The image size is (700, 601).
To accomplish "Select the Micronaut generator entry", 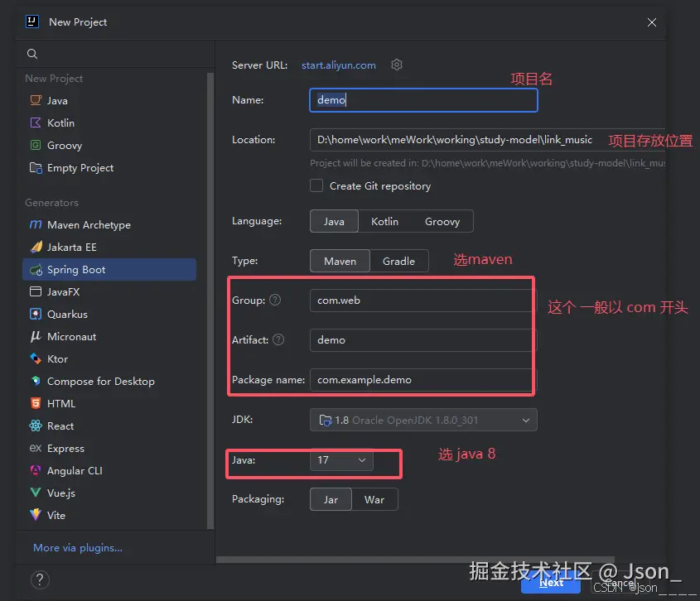I will [x=109, y=336].
